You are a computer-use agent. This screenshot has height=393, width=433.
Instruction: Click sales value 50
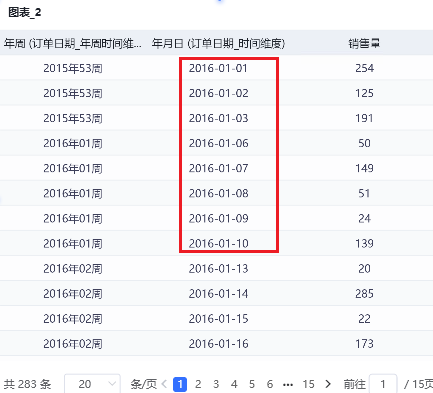coord(364,143)
